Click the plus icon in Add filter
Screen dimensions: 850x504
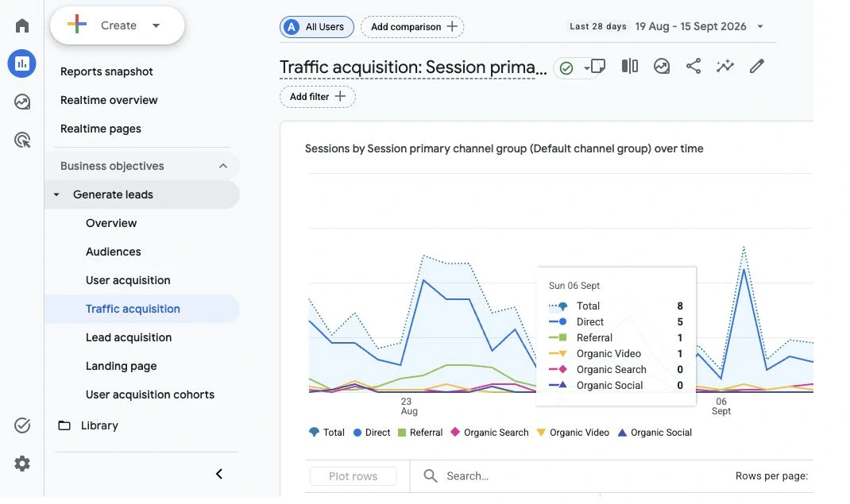(x=340, y=96)
